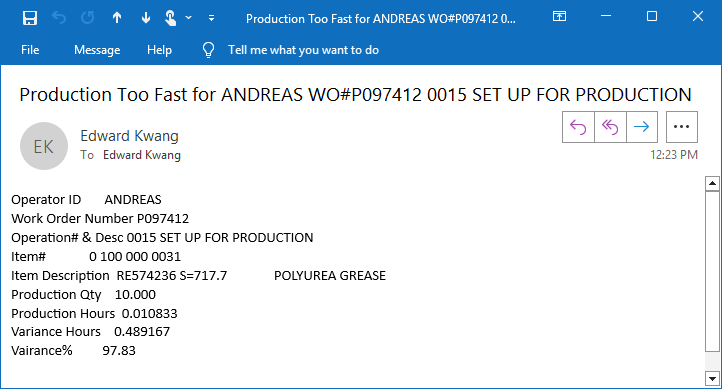722x389 pixels.
Task: Open More actions ellipsis button
Action: click(681, 127)
